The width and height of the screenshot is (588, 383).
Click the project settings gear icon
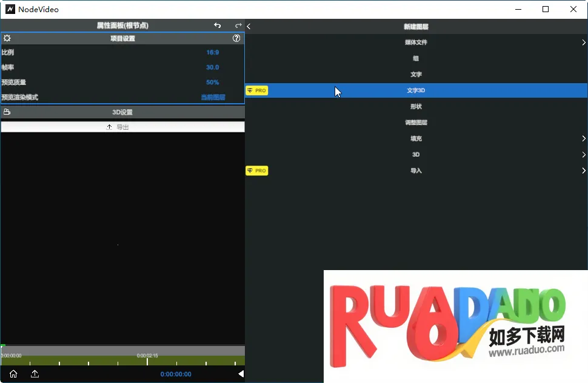[7, 38]
